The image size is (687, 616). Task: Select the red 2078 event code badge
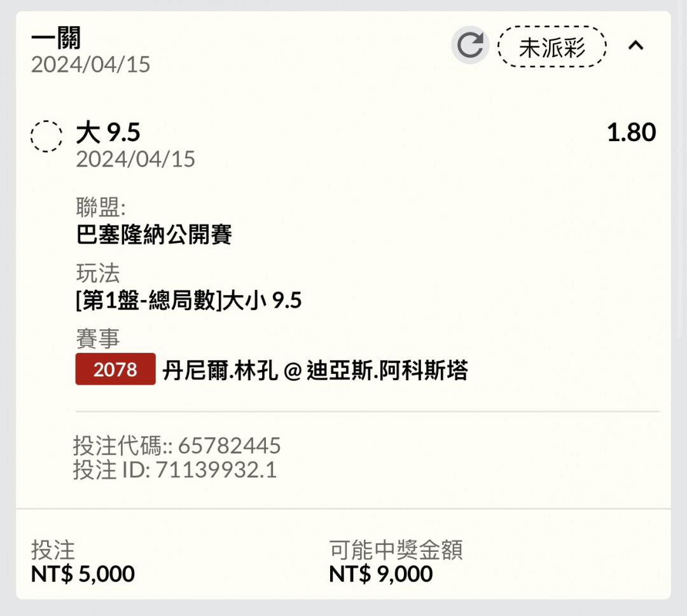click(x=115, y=369)
